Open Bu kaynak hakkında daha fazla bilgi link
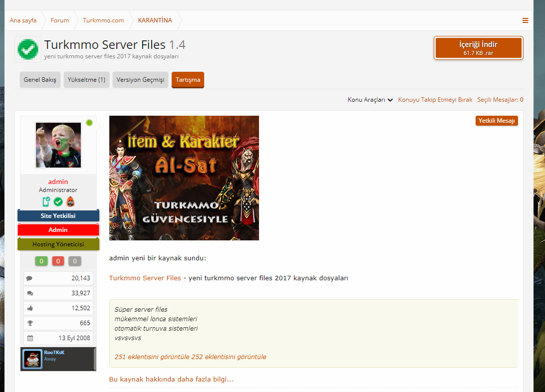Screen dimensions: 545x392 171,379
